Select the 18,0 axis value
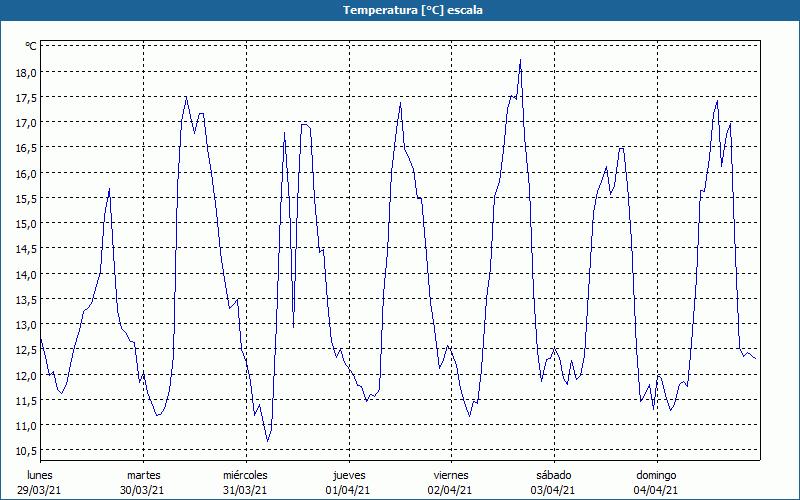This screenshot has width=800, height=500. 26,72
